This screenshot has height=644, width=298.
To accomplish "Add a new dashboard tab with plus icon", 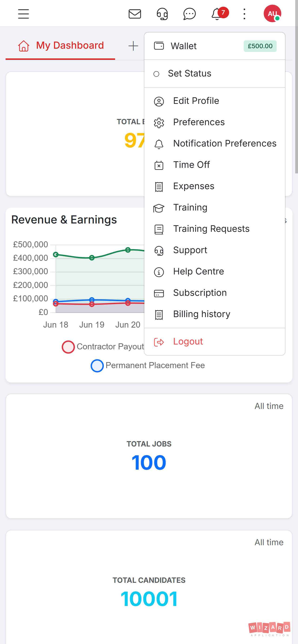I will tap(133, 46).
